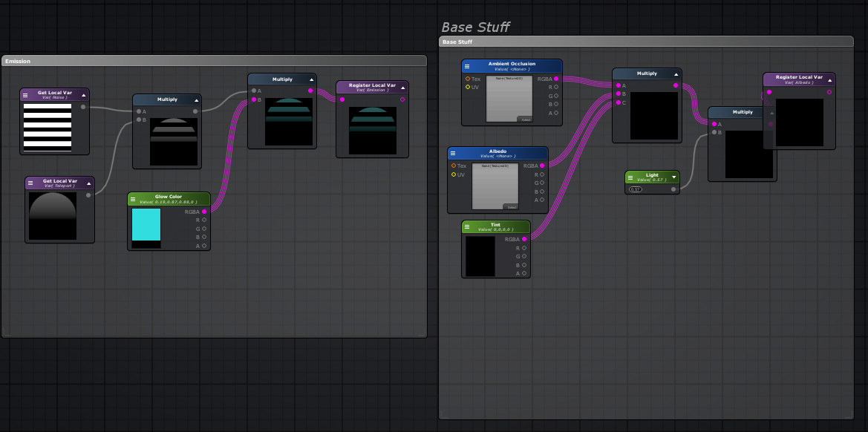Image resolution: width=868 pixels, height=432 pixels.
Task: Click RGBA output port of Albedo node
Action: click(542, 166)
